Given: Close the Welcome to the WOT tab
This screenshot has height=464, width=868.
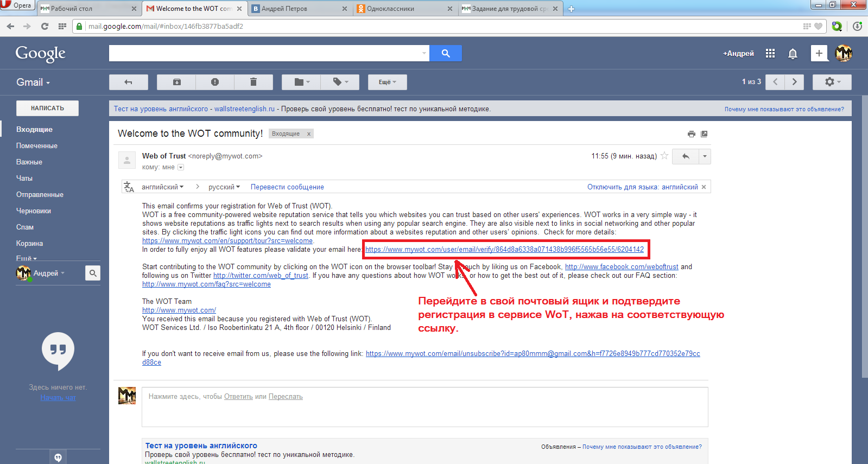Looking at the screenshot, I should [x=239, y=9].
